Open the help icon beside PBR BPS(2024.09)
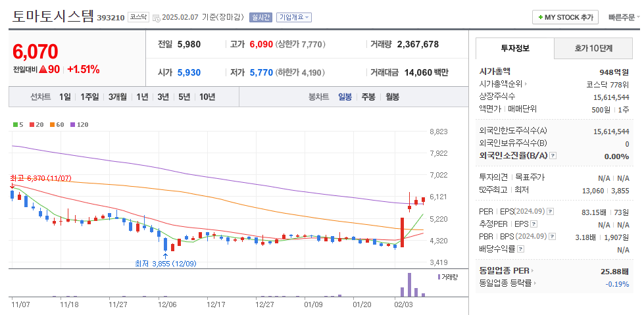The width and height of the screenshot is (644, 315). 552,237
